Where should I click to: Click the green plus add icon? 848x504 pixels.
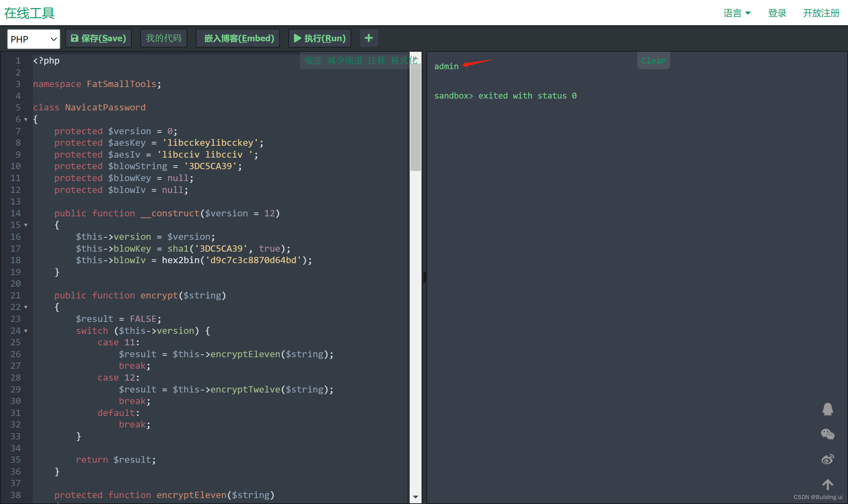[368, 38]
